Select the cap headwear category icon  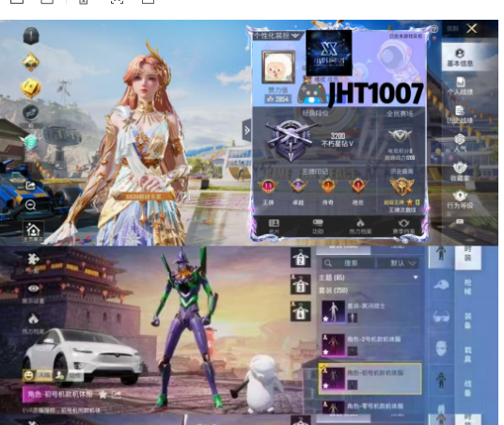441,285
